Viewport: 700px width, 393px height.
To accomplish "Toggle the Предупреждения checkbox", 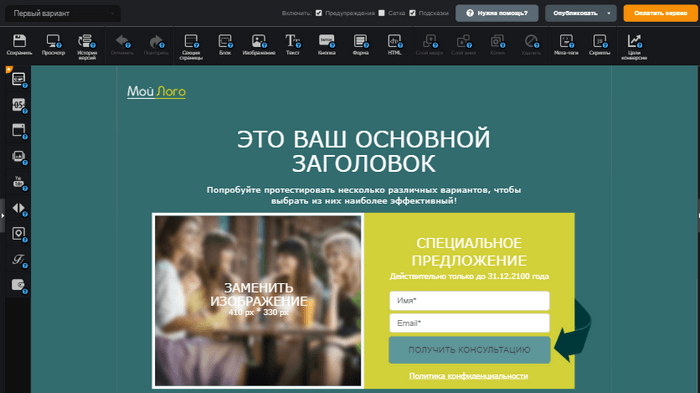I will pos(319,13).
